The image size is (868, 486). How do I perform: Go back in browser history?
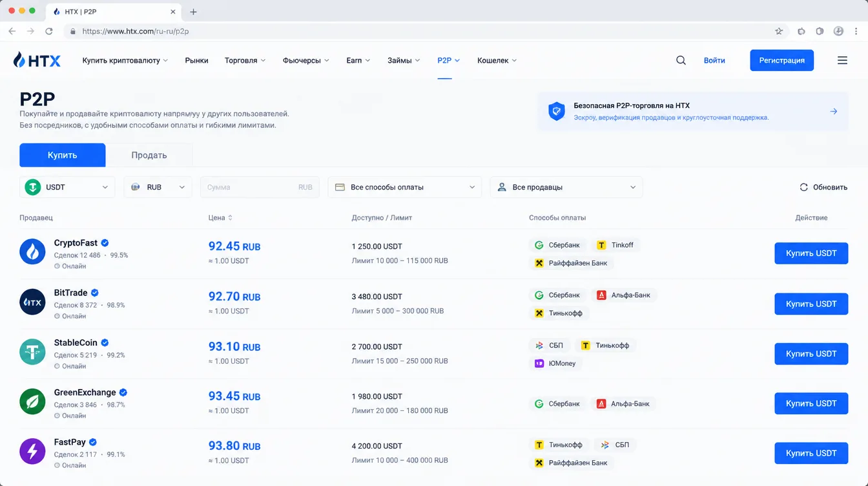tap(12, 31)
